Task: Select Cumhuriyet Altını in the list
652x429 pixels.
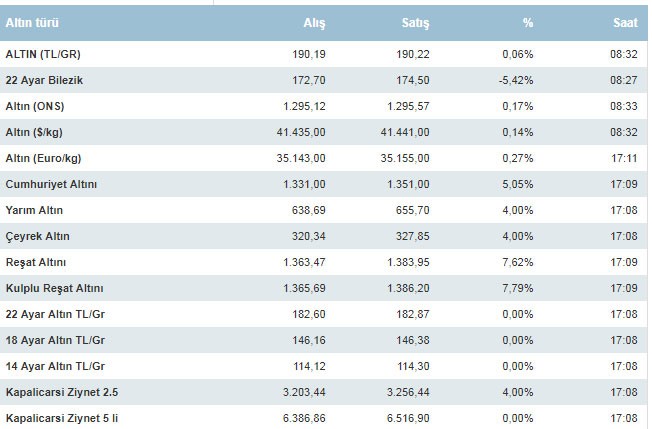Action: point(49,184)
